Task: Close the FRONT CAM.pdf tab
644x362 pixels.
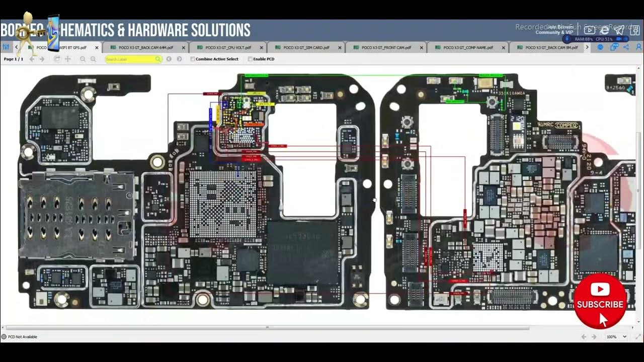Action: pos(421,48)
